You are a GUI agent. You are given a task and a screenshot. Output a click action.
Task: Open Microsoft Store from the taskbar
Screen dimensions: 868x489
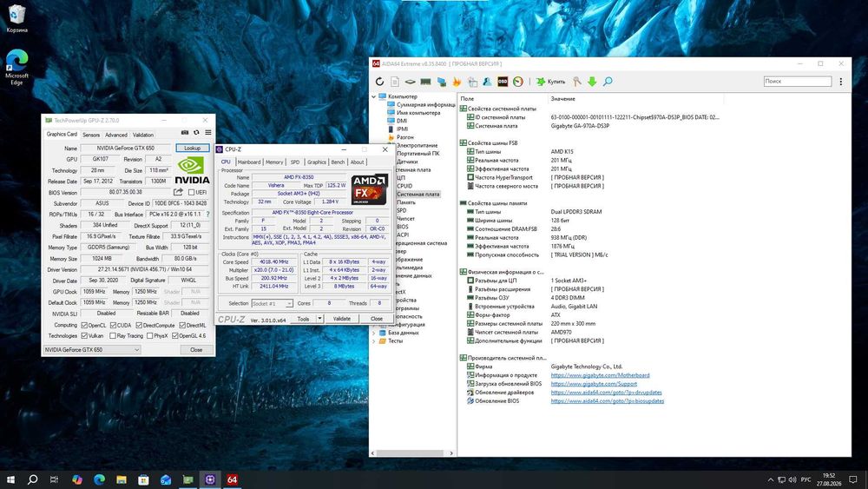click(x=143, y=479)
